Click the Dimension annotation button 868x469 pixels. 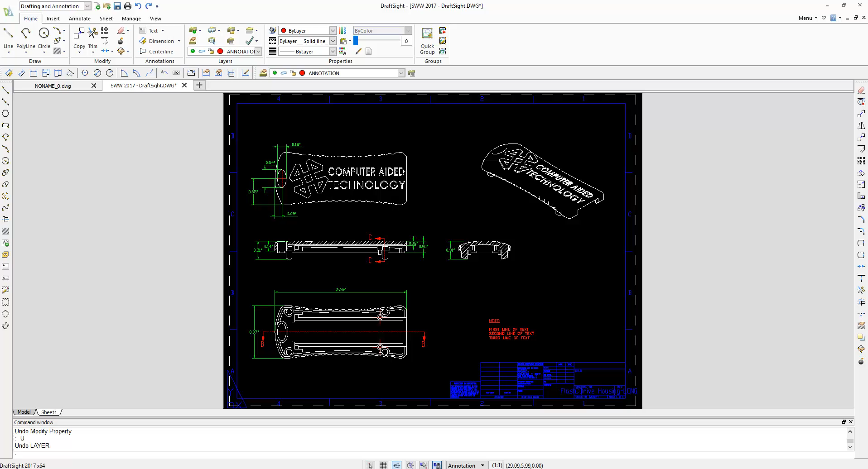coord(157,41)
